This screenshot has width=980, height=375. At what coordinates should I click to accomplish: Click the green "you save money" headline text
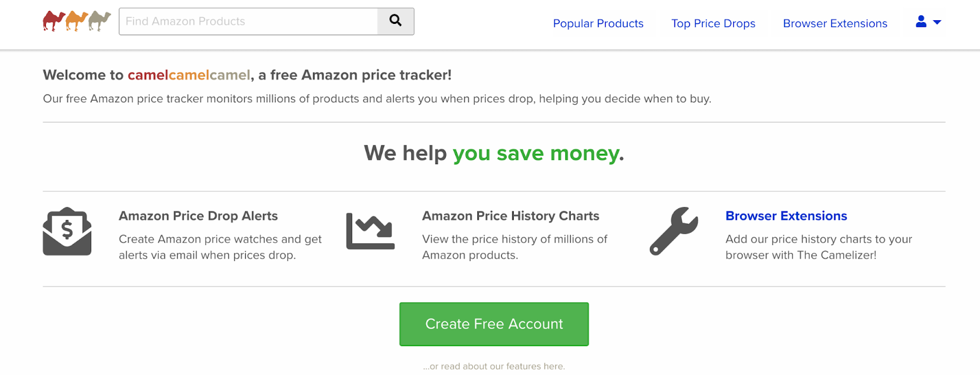click(535, 153)
